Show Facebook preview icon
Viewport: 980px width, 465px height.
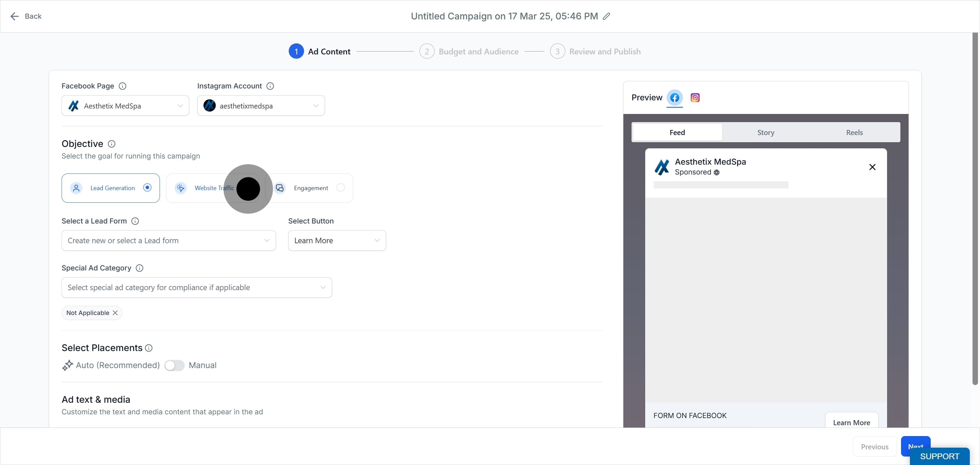[674, 98]
